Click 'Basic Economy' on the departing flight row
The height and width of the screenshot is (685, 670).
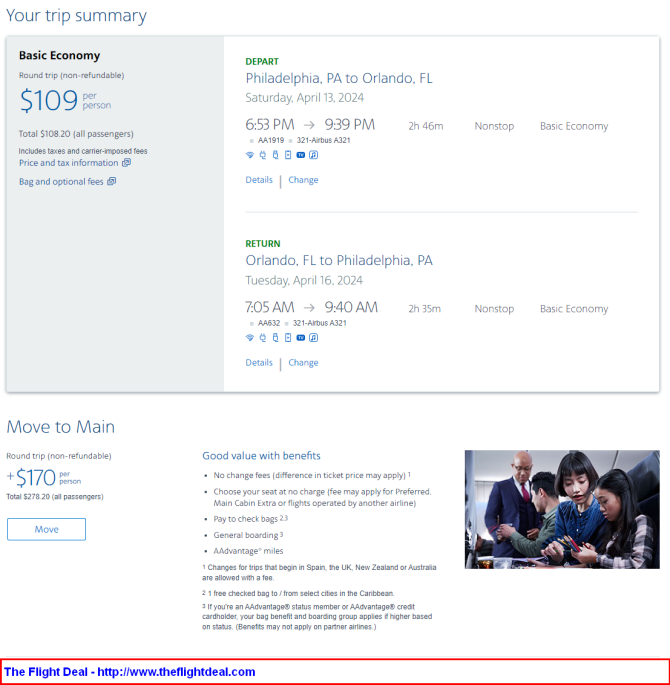tap(574, 126)
